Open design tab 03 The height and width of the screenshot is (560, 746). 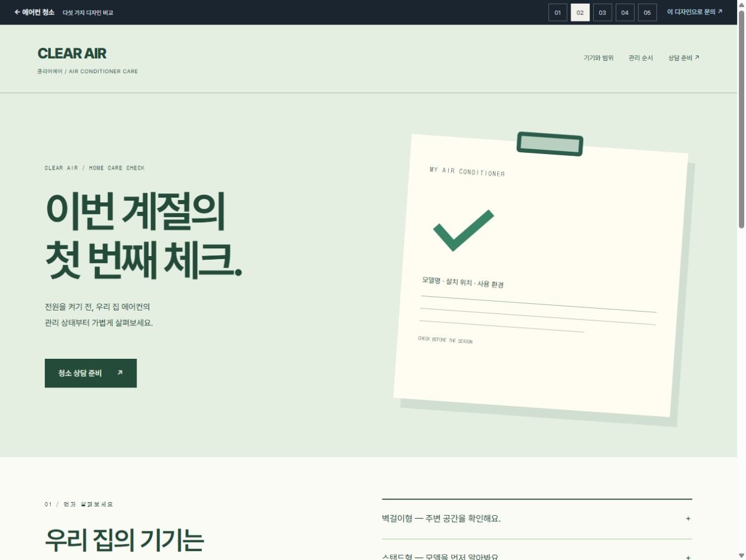[602, 13]
